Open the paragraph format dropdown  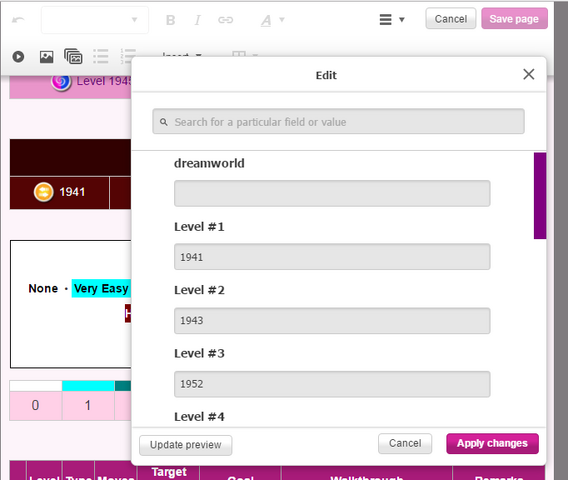95,20
